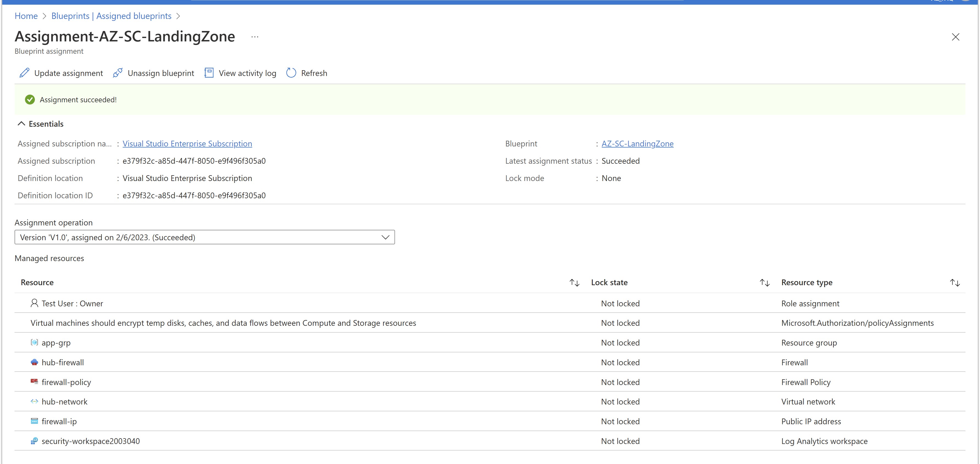980x464 pixels.
Task: Click the Lock mode None value
Action: [x=611, y=178]
